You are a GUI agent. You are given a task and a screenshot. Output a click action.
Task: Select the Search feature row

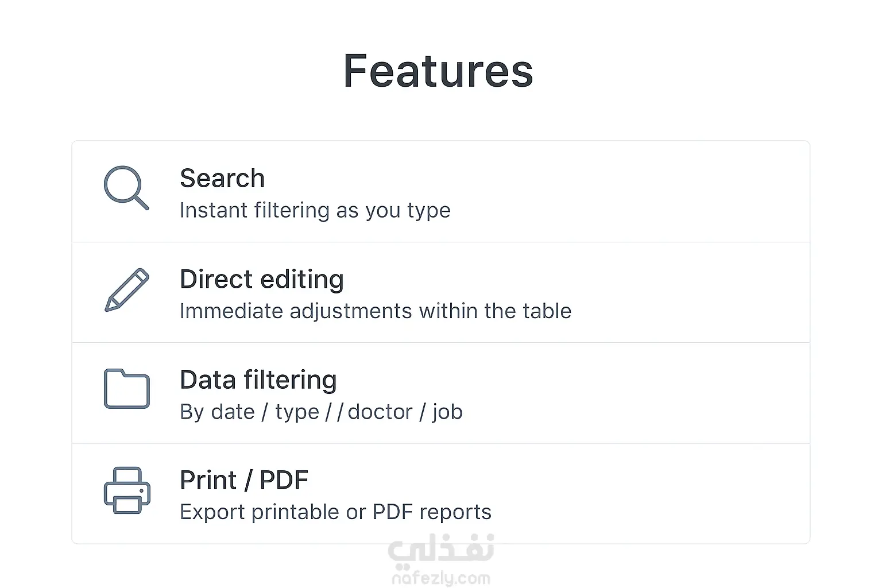[441, 192]
